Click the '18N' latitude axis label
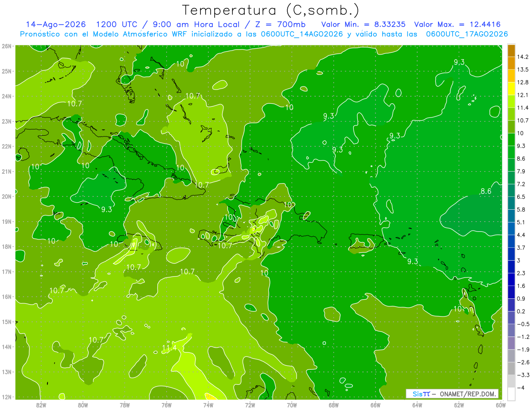The image size is (532, 411). click(7, 247)
